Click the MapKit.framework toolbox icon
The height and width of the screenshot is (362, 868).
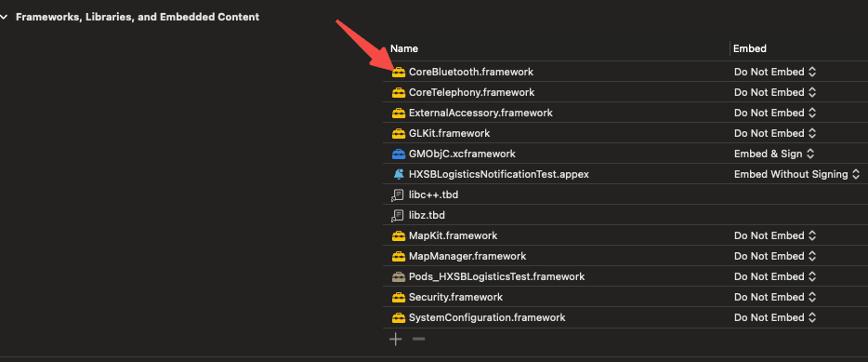pos(399,236)
